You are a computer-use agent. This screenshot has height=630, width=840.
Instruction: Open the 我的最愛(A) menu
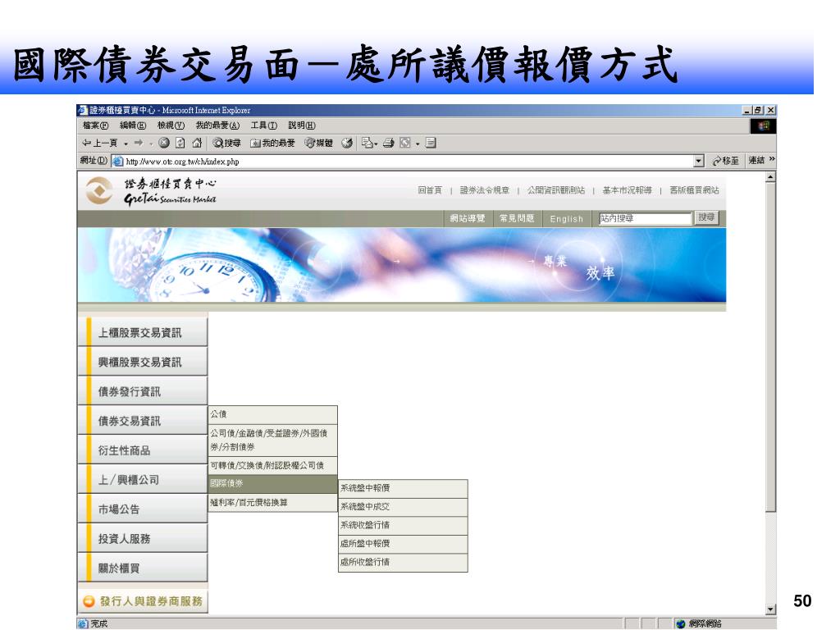tap(217, 126)
